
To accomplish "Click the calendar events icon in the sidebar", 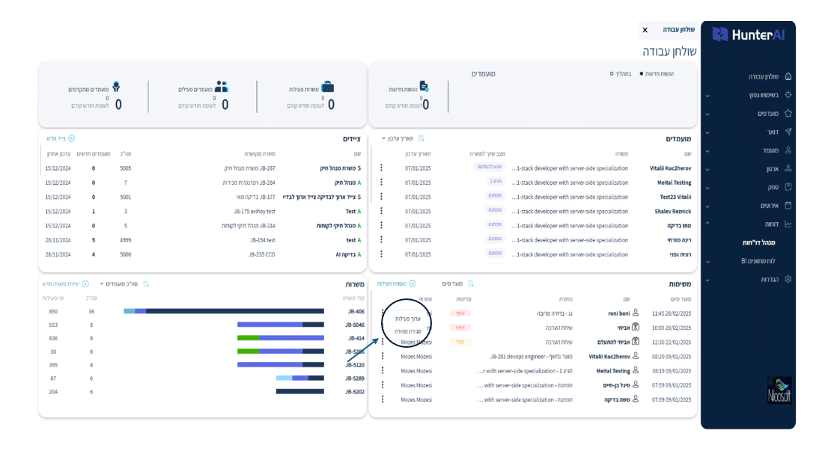I will [788, 205].
